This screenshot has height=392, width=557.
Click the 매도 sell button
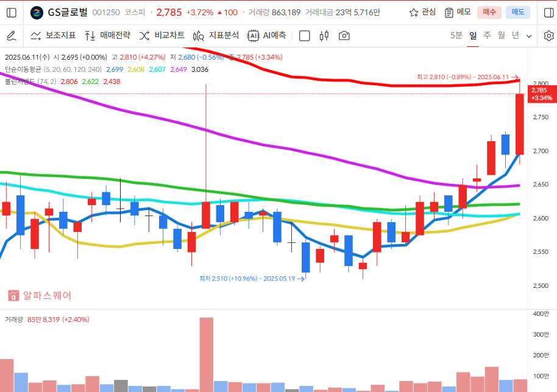pyautogui.click(x=518, y=12)
